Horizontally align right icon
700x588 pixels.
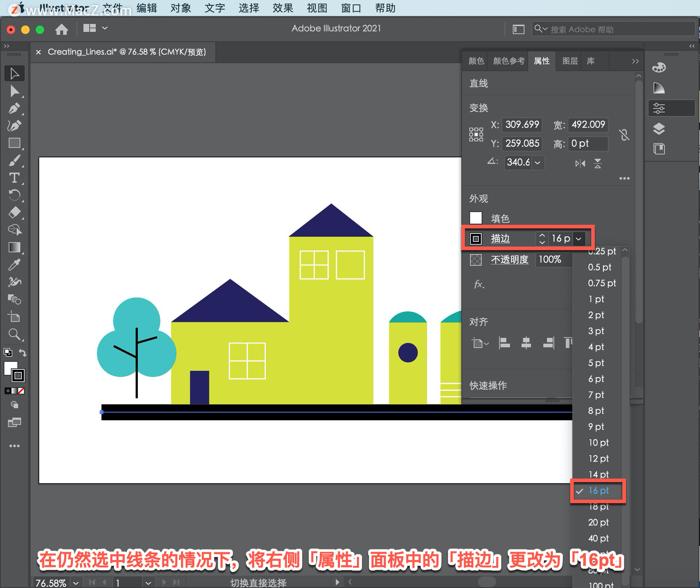pyautogui.click(x=548, y=343)
